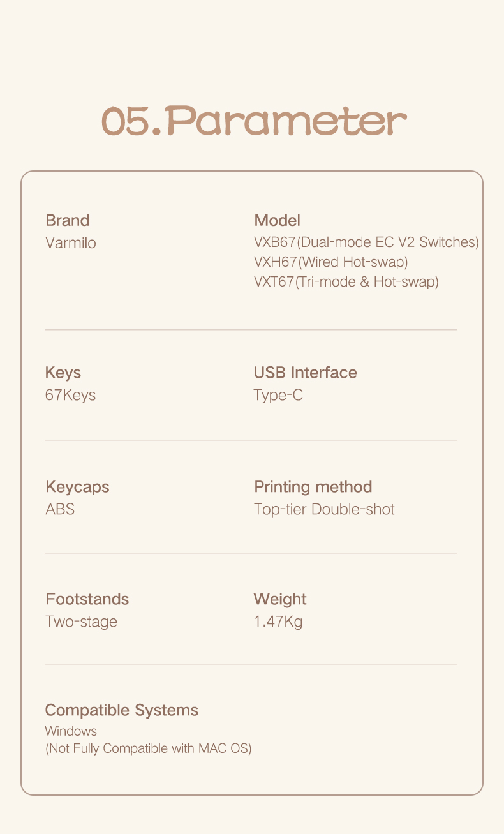Click the 67Keys value
This screenshot has height=834, width=504.
tap(70, 396)
